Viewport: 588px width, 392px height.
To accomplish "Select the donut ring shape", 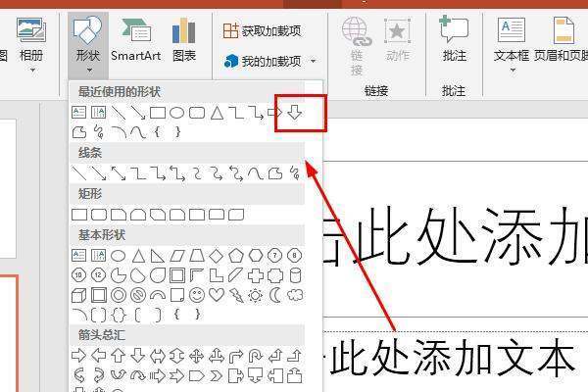I will pyautogui.click(x=119, y=295).
